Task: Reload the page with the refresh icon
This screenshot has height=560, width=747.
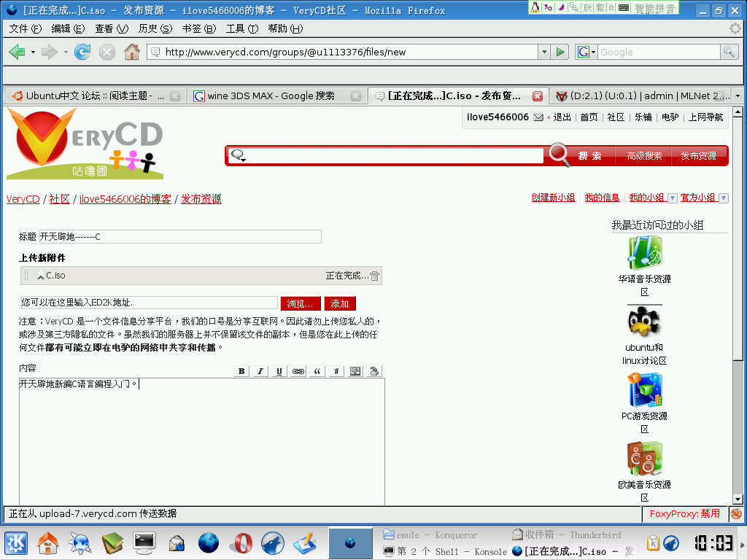Action: [82, 52]
